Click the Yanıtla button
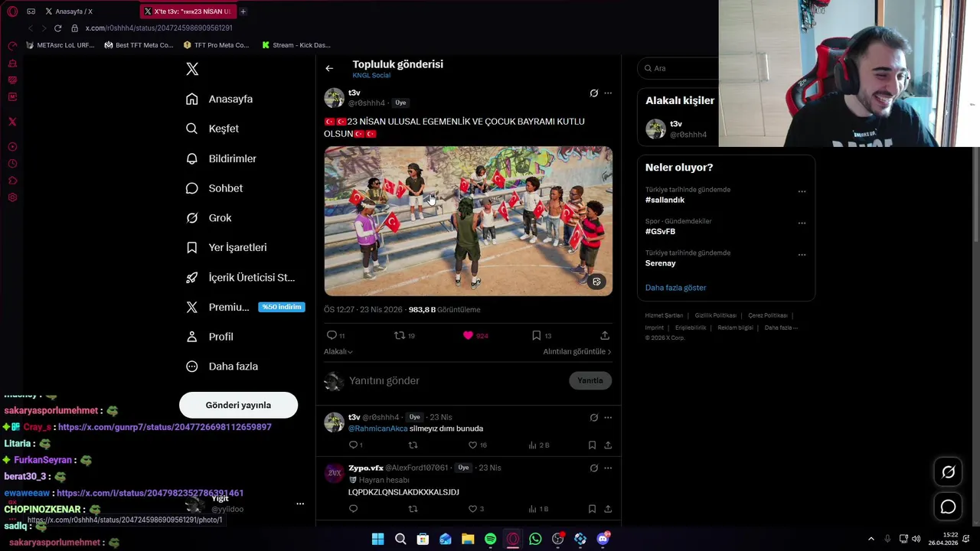980x551 pixels. point(590,380)
